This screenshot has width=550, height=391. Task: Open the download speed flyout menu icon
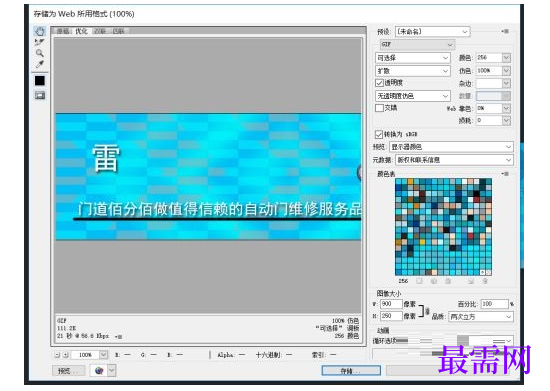click(x=119, y=337)
